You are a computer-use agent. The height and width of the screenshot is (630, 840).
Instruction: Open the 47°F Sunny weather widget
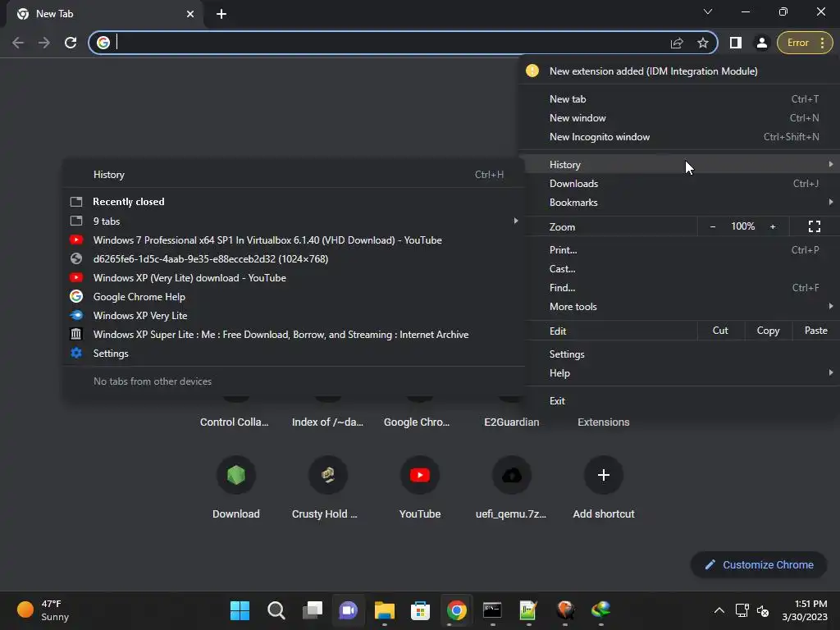point(44,610)
